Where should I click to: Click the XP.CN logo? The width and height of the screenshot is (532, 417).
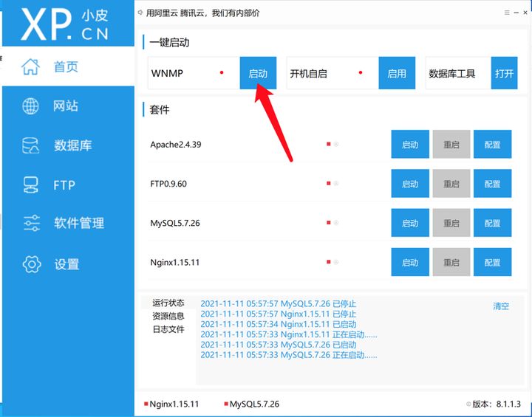point(65,24)
